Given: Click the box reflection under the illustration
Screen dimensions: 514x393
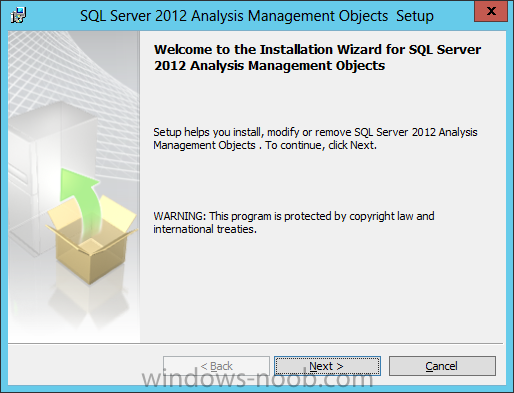Looking at the screenshot, I should [88, 305].
